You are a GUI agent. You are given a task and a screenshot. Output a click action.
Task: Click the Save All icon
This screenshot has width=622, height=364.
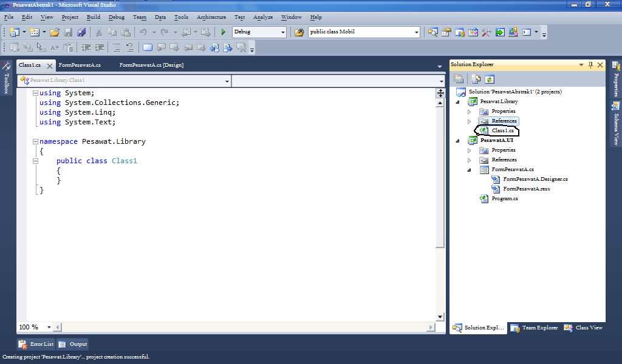pyautogui.click(x=81, y=32)
